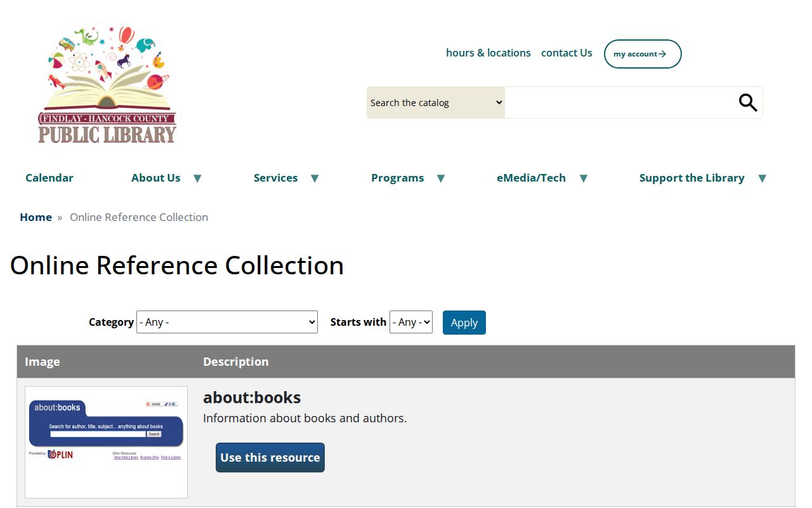Open the Search the catalog dropdown
812x508 pixels.
click(x=436, y=103)
